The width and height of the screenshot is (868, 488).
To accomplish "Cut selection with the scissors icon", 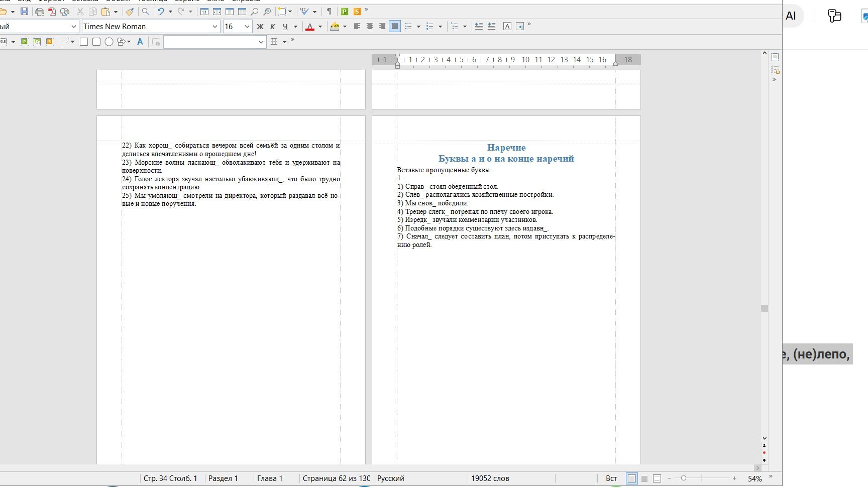I will [80, 12].
